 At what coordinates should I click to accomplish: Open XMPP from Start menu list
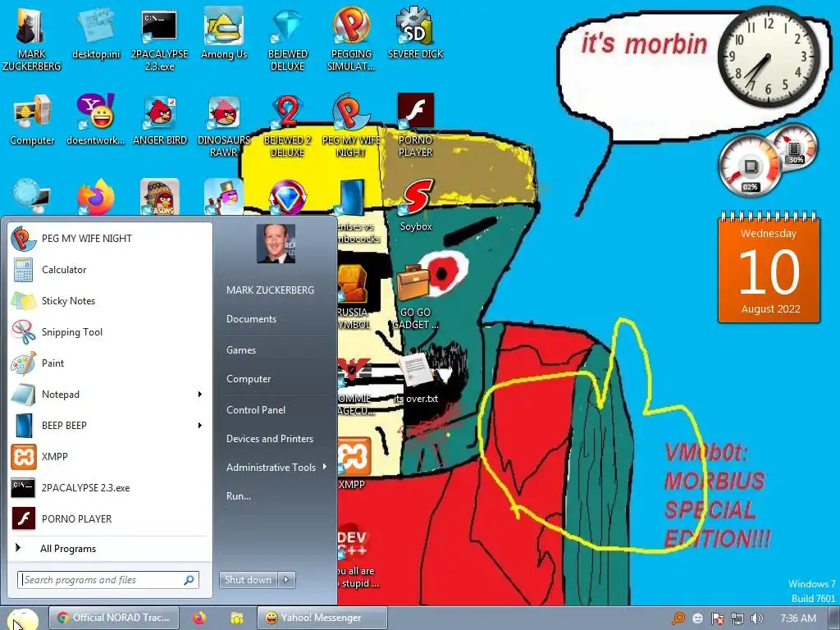click(x=110, y=456)
